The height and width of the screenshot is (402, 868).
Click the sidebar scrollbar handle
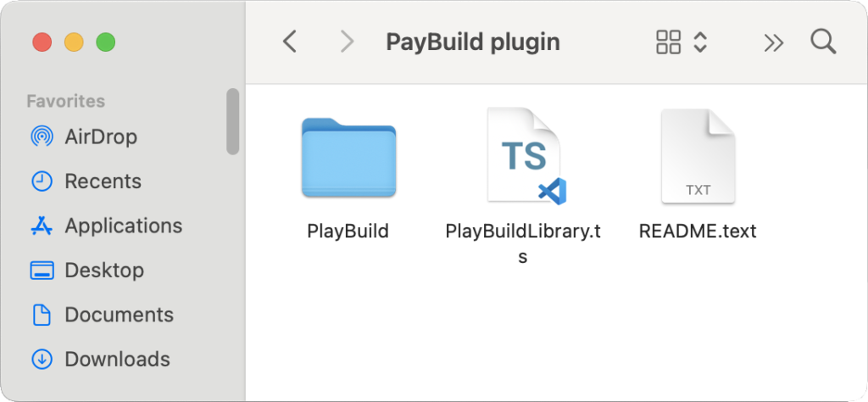[232, 121]
